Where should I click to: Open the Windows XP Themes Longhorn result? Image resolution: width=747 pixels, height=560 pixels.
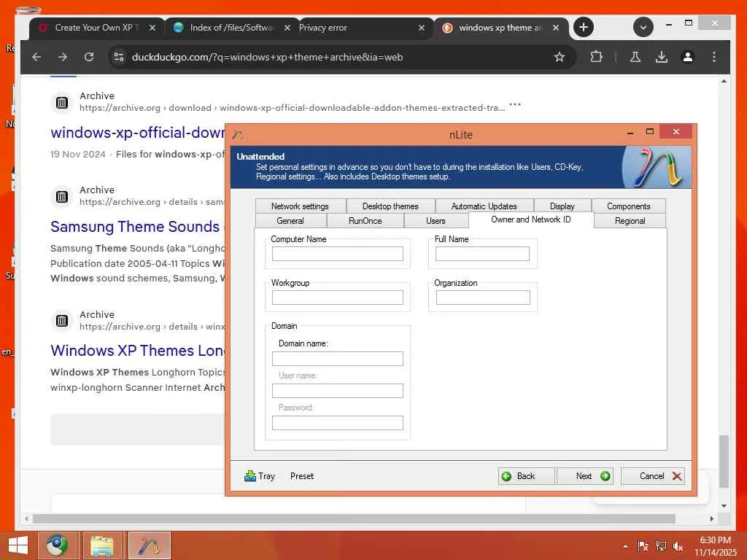click(137, 351)
